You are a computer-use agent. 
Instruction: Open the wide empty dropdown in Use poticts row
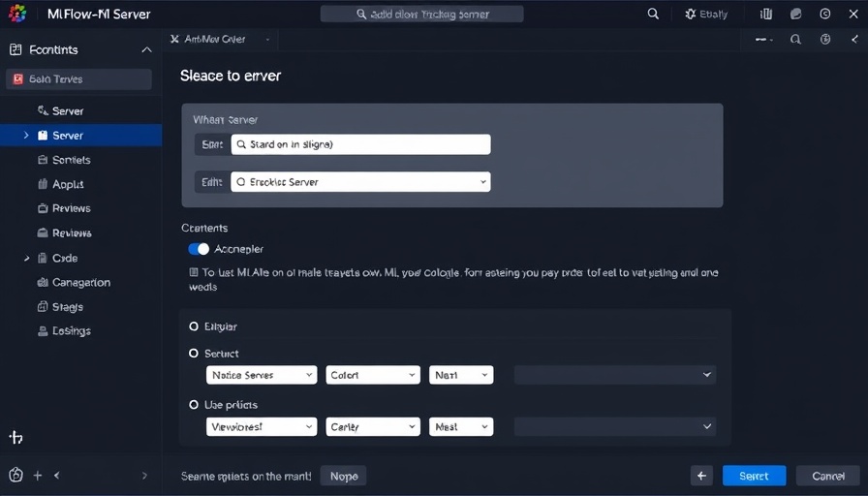coord(615,427)
